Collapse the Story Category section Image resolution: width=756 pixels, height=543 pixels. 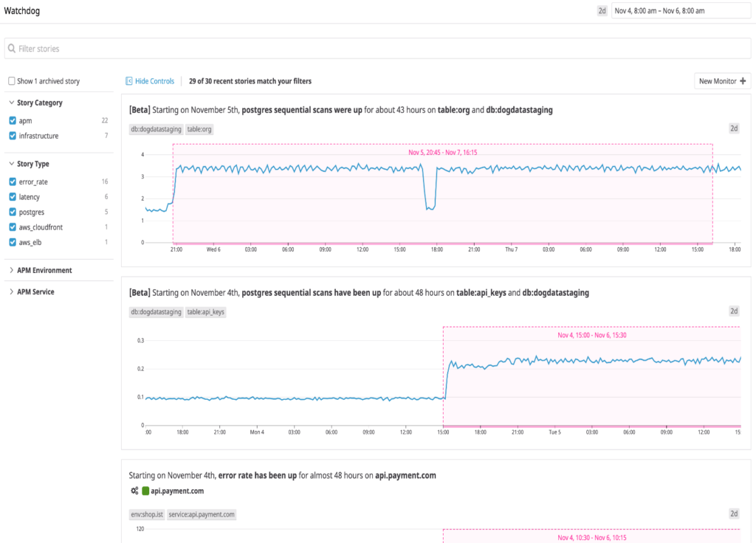[12, 103]
